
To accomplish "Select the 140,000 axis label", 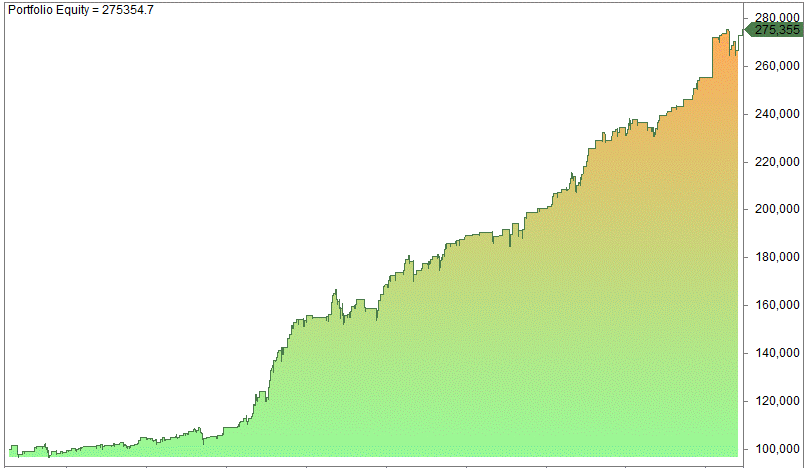I will (777, 354).
